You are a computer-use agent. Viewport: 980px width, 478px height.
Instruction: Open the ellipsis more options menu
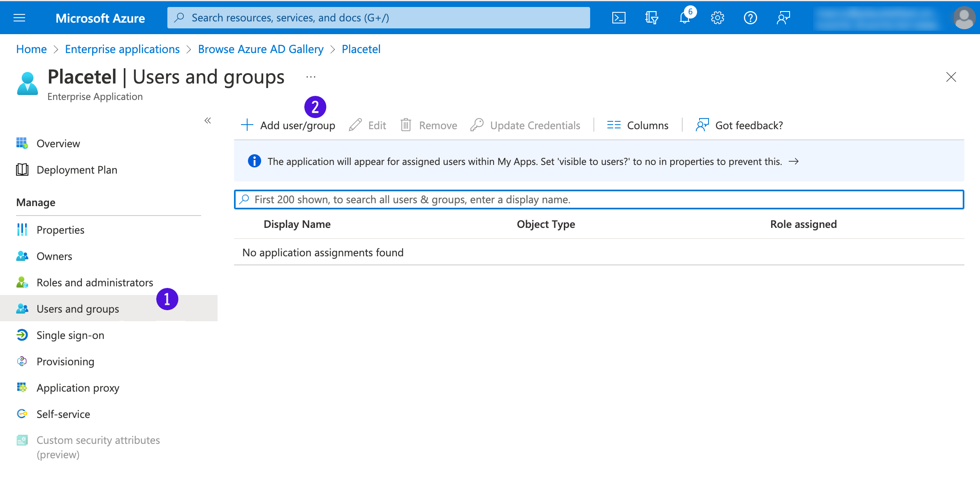pyautogui.click(x=311, y=77)
